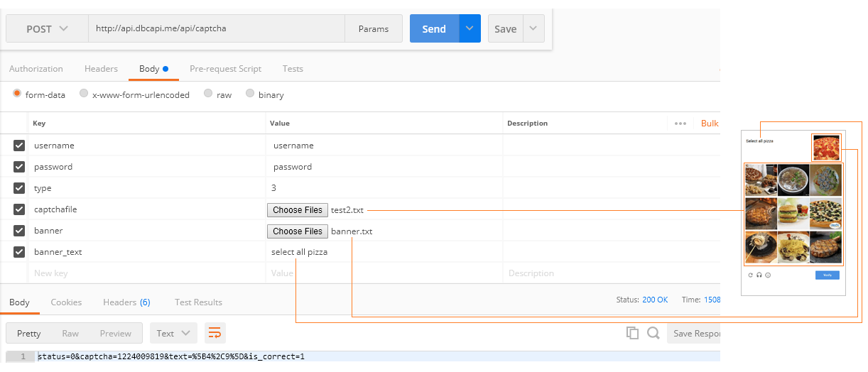868x372 pixels.
Task: Expand the Send button arrow menu
Action: (470, 29)
